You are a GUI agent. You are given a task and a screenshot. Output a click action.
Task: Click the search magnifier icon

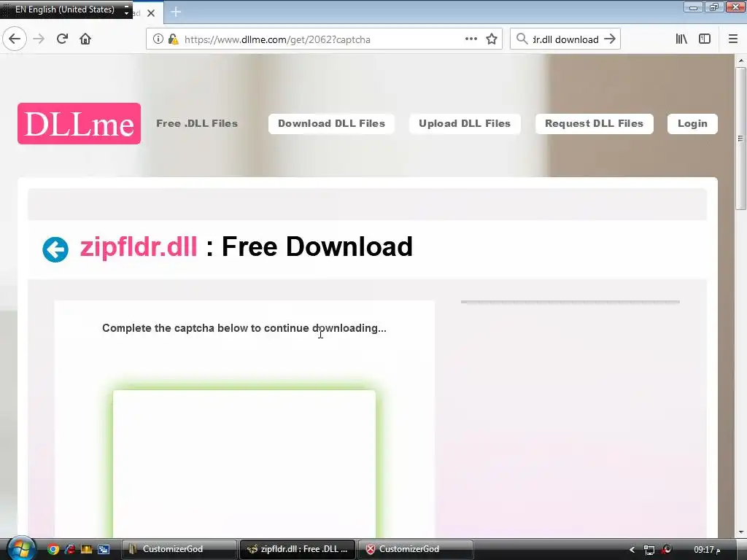click(x=522, y=39)
